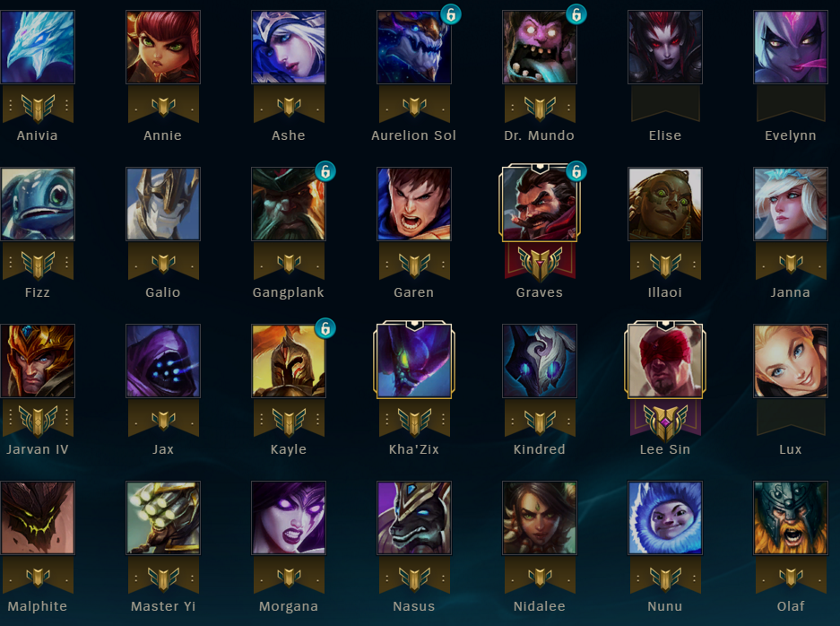Screen dimensions: 840x626
Task: Pick the Kindred champion portrait
Action: point(540,361)
